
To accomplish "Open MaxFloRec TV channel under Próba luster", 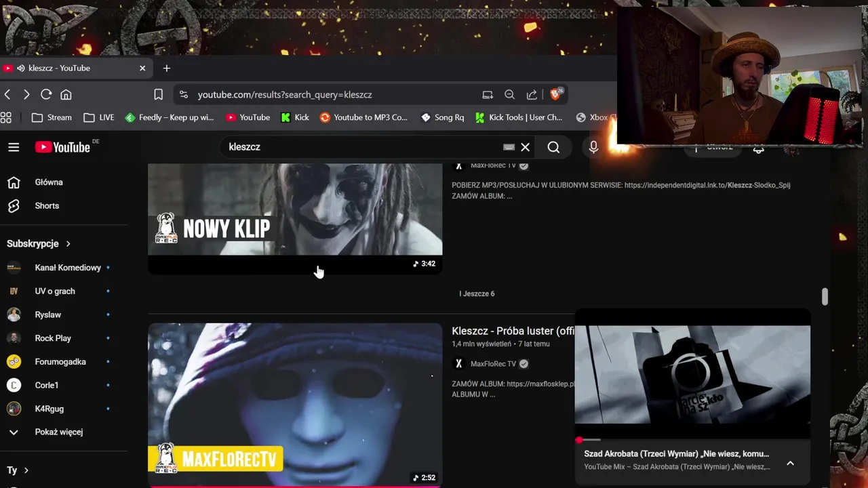I will click(x=493, y=364).
